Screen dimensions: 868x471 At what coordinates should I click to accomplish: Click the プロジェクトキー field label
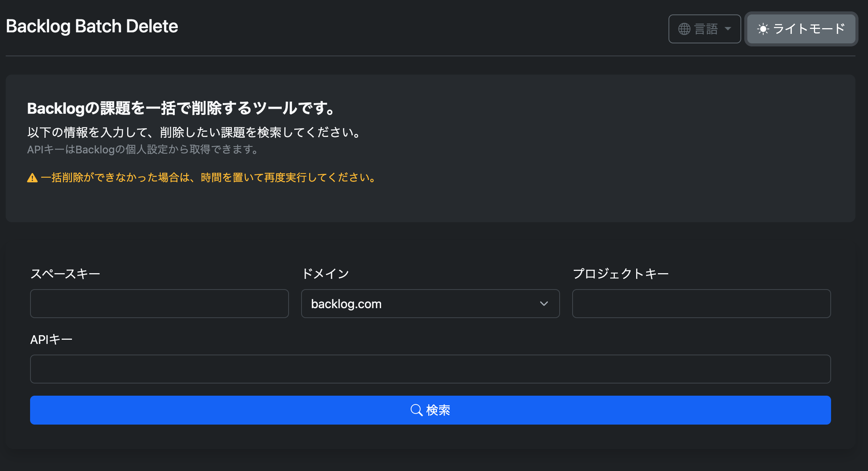point(621,274)
